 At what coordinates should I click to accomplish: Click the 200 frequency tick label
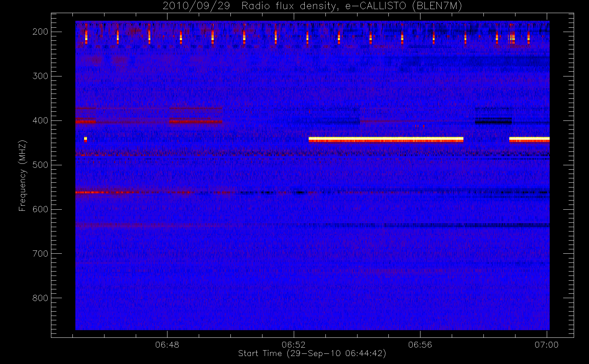coord(40,32)
